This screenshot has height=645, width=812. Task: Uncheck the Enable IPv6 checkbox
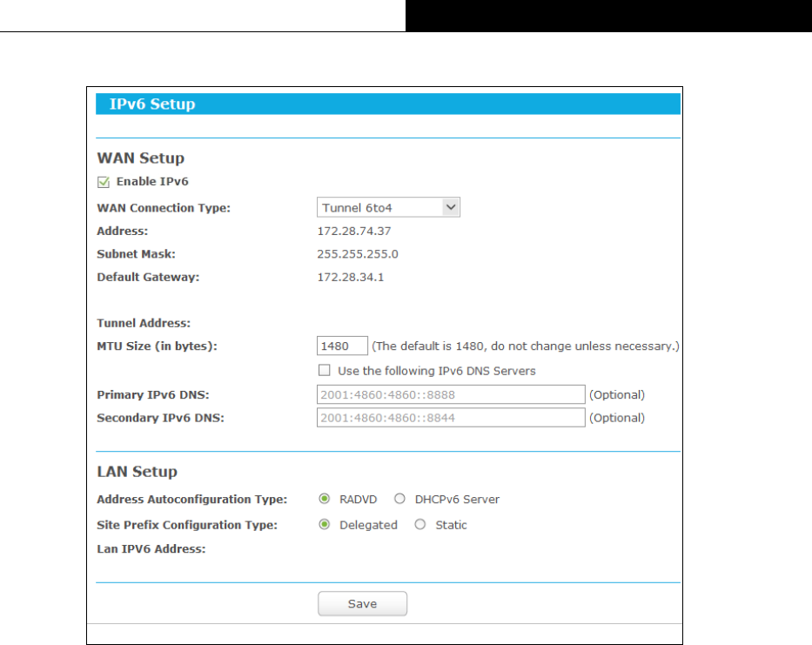[x=104, y=182]
